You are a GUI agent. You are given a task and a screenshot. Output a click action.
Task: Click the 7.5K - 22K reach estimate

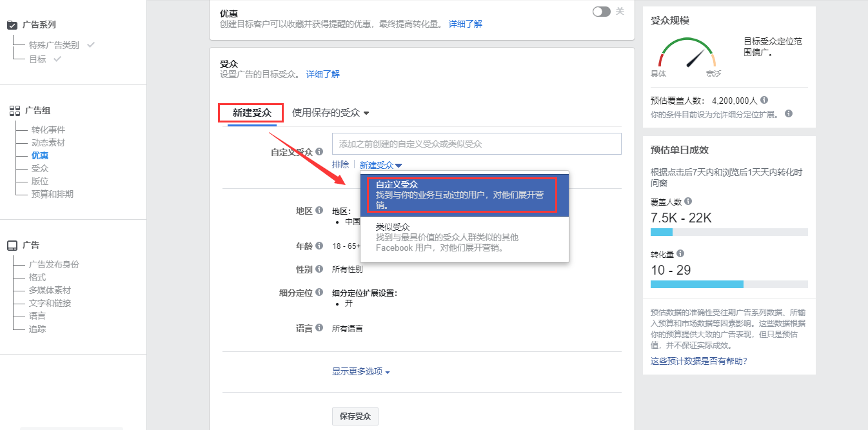pos(681,217)
